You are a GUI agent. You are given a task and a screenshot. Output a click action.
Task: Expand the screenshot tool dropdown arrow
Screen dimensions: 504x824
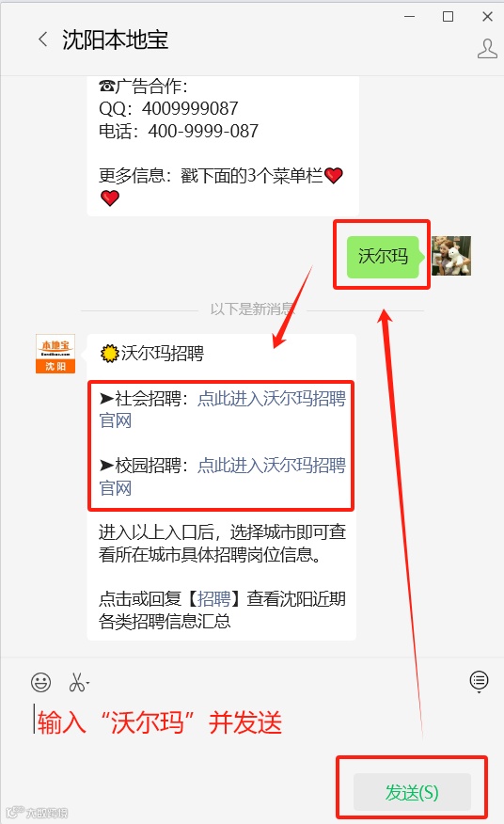click(87, 684)
